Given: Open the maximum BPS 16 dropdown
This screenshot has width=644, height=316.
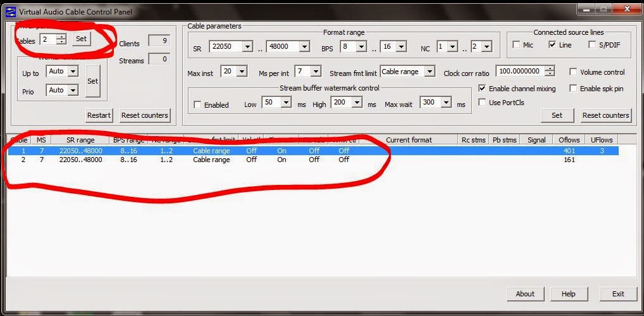Looking at the screenshot, I should click(401, 47).
